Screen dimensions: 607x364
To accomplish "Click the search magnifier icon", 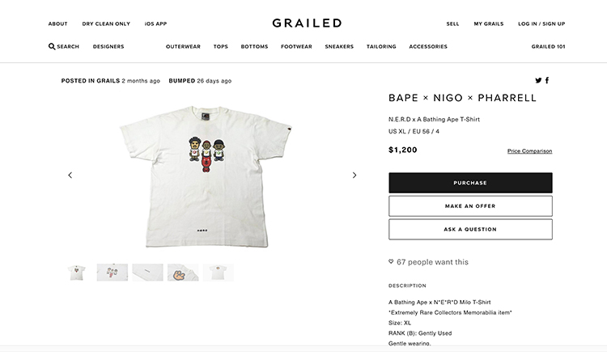I will click(x=53, y=47).
